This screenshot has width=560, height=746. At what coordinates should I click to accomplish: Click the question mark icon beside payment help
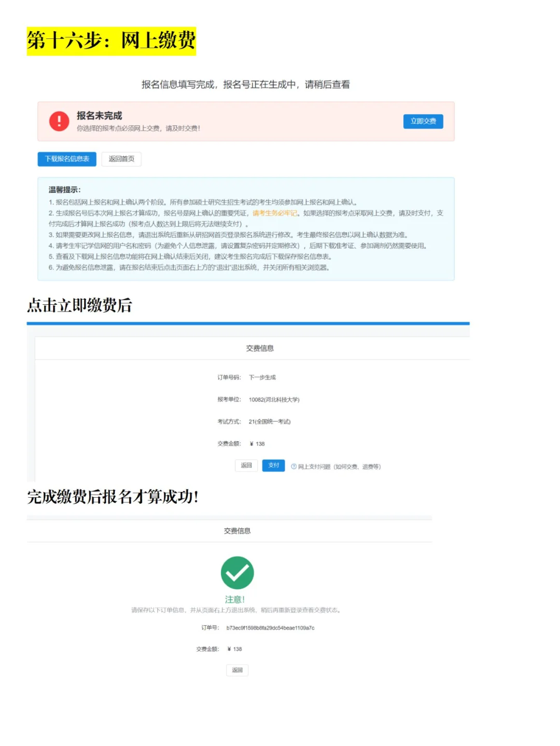pyautogui.click(x=294, y=466)
